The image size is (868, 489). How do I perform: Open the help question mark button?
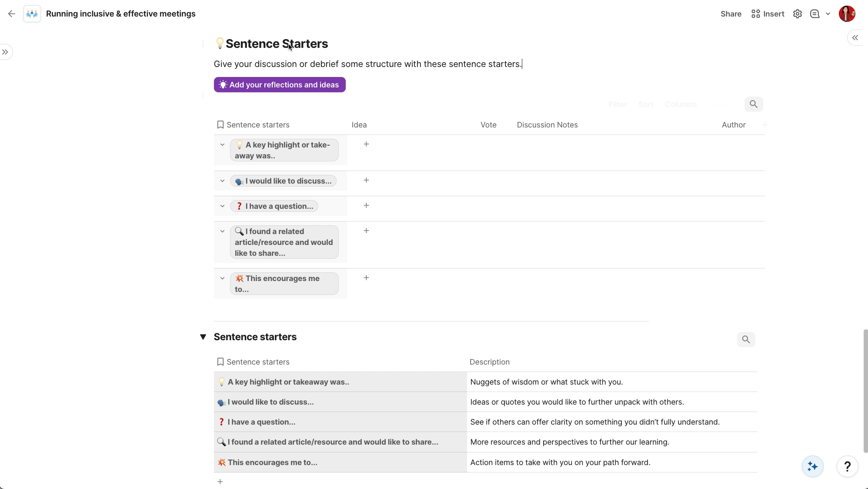(x=847, y=466)
